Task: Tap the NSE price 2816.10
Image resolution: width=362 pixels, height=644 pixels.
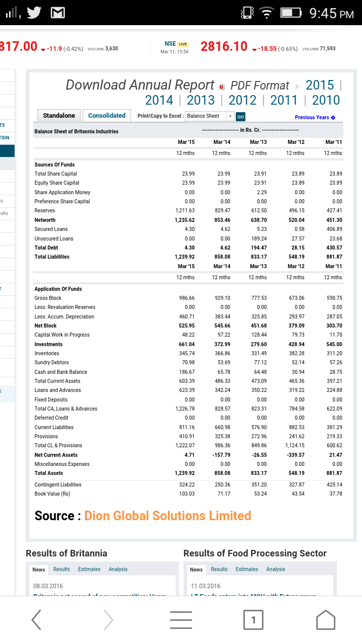Action: click(224, 47)
